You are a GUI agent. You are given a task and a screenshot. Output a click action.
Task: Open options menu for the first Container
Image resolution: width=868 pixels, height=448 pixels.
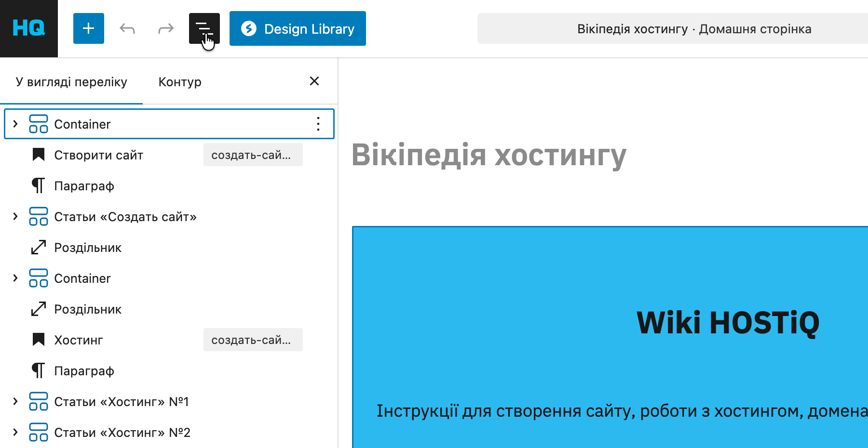pyautogui.click(x=318, y=124)
